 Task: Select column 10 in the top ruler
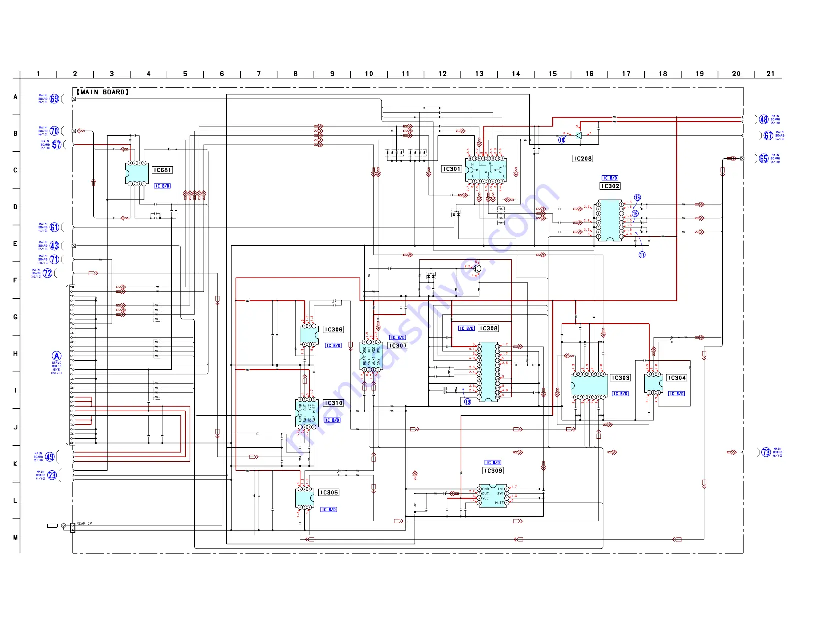click(369, 74)
